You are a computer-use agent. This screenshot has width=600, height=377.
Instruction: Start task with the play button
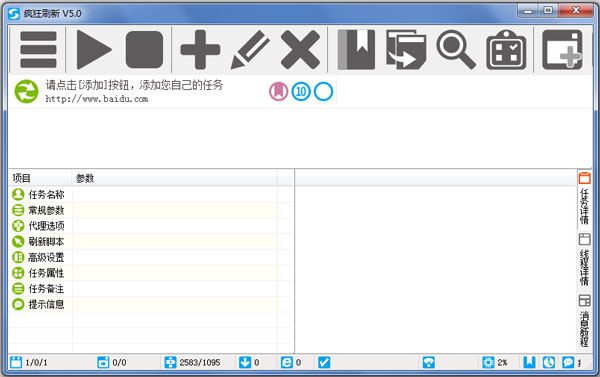(x=94, y=50)
